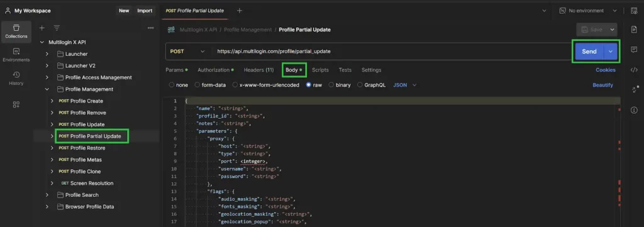Open the code snippet icon

(x=634, y=70)
